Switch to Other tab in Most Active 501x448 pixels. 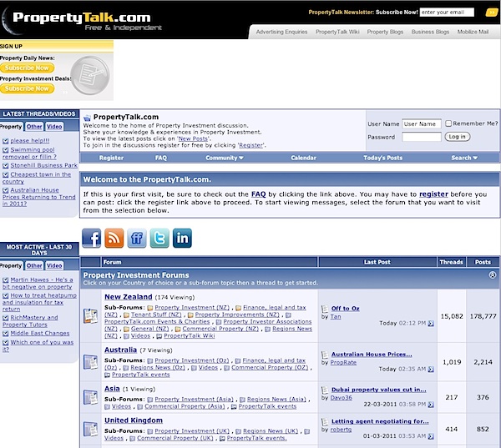coord(34,265)
